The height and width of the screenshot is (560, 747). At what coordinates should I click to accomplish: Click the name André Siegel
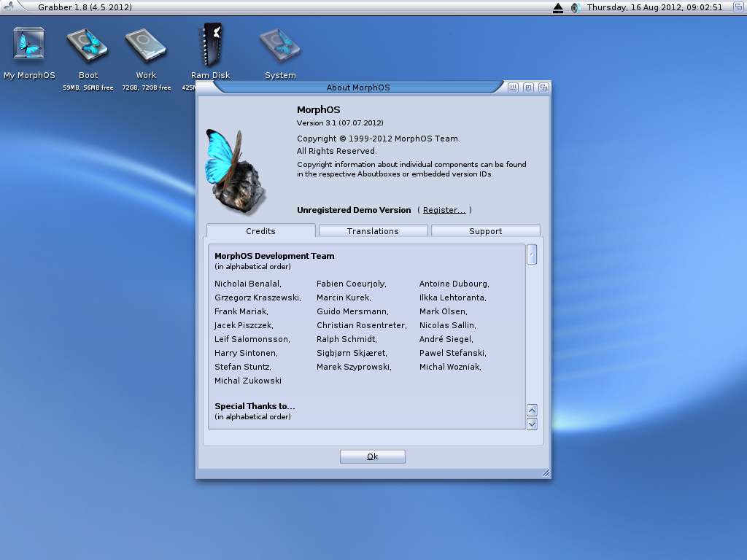(x=446, y=339)
